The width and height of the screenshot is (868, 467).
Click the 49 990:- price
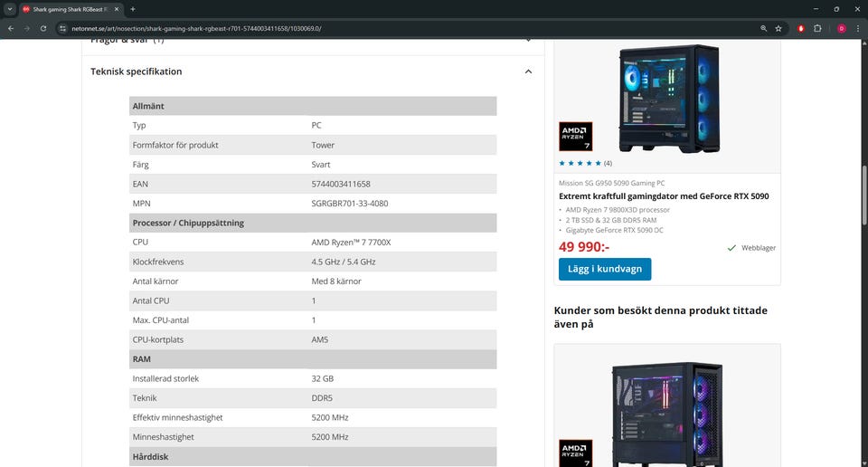pos(584,247)
